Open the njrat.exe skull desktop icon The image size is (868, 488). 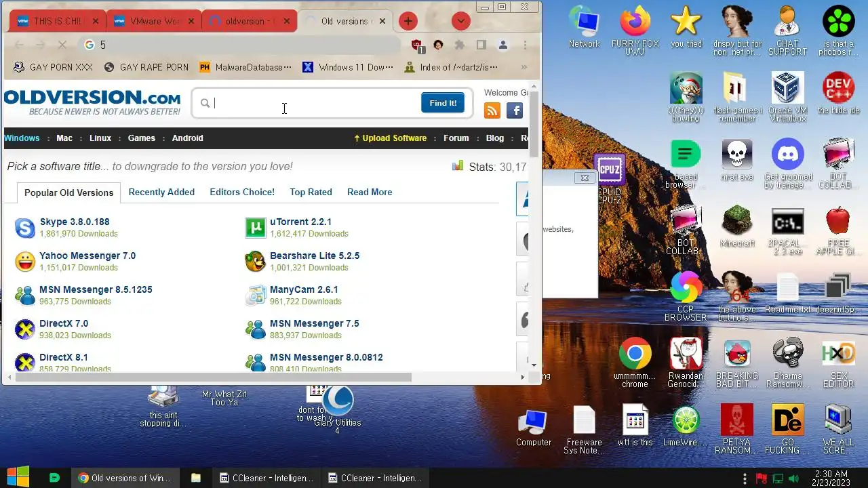[x=737, y=161]
